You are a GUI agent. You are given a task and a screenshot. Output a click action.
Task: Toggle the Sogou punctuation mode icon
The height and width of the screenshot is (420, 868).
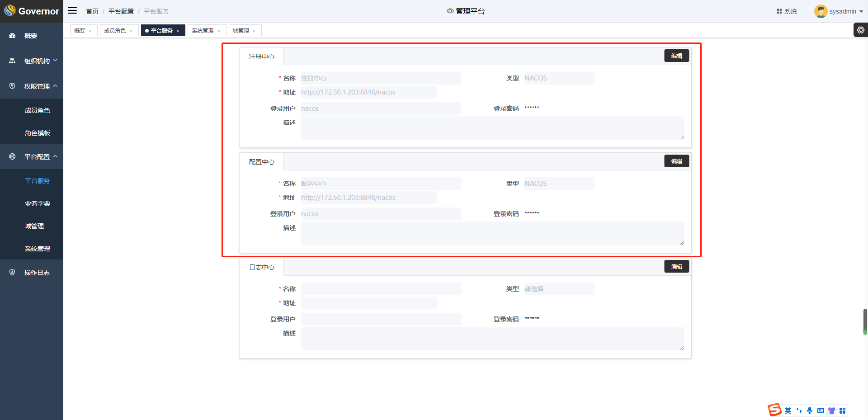(x=799, y=411)
